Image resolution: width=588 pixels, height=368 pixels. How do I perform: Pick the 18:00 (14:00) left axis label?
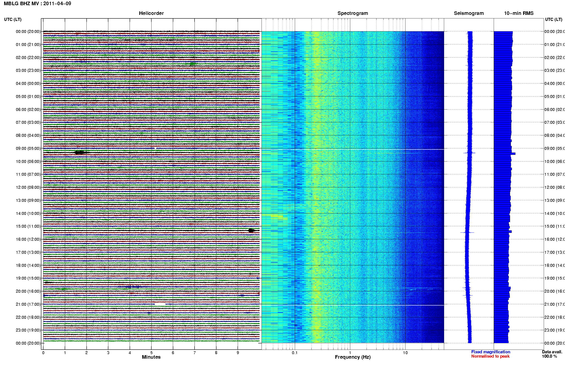pos(28,265)
